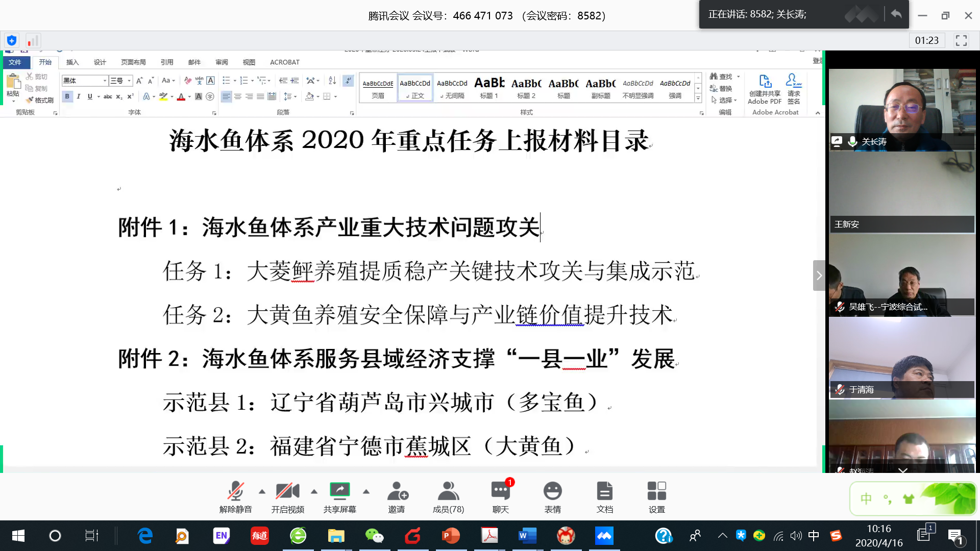Expand video options arrow beside 开启视频
This screenshot has width=980, height=551.
pyautogui.click(x=314, y=491)
